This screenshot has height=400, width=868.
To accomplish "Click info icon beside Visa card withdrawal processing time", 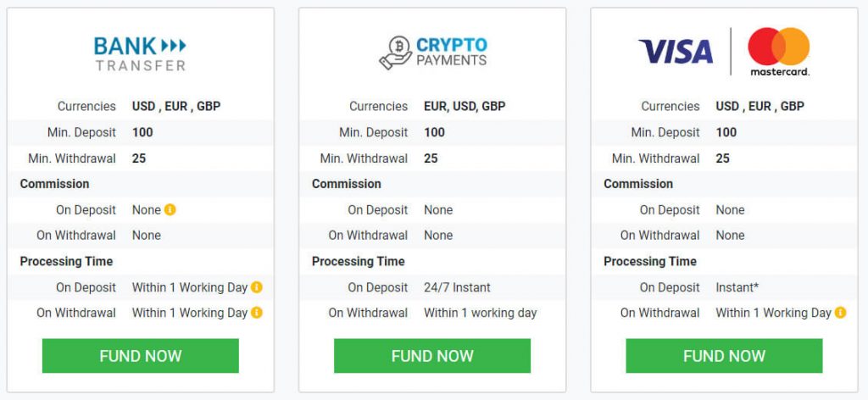I will tap(840, 313).
